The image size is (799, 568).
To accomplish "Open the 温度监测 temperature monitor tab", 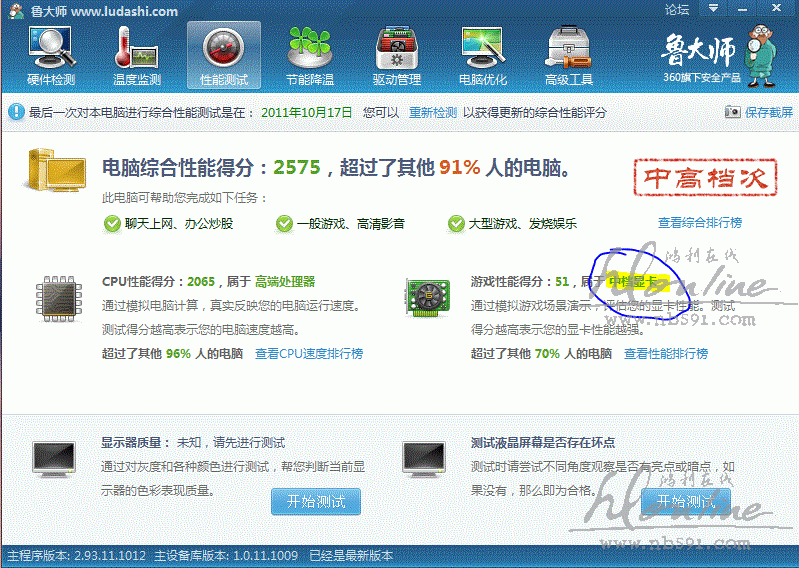I will click(x=137, y=56).
